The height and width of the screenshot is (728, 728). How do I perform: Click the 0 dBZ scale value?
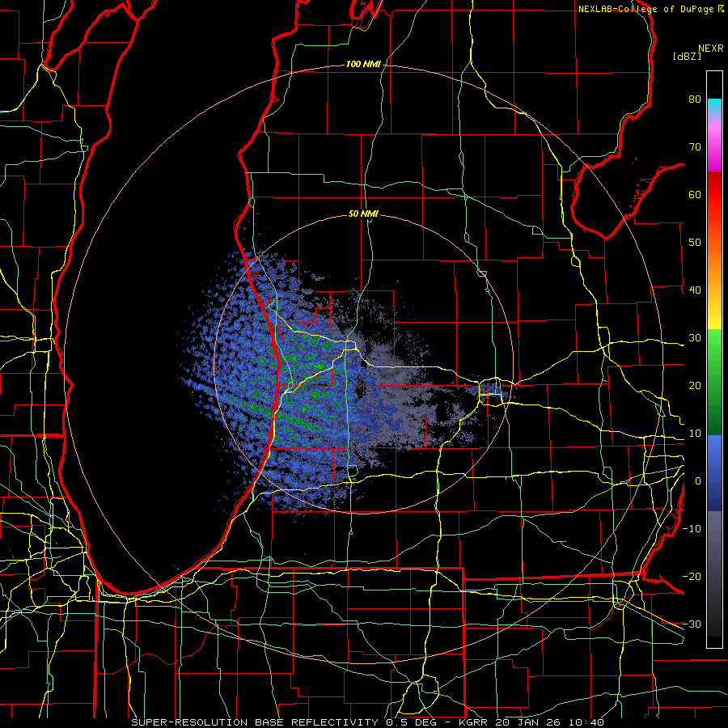[x=698, y=481]
